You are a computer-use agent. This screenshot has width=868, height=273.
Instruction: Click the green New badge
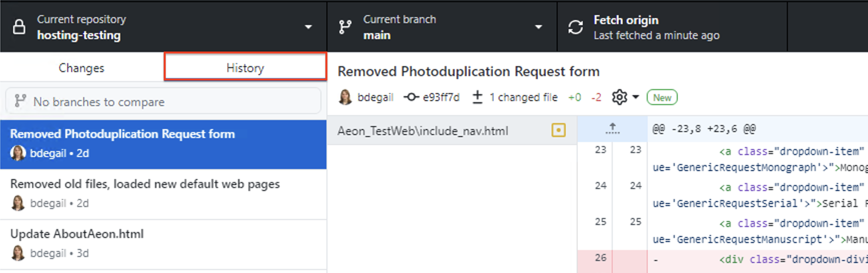pyautogui.click(x=662, y=97)
